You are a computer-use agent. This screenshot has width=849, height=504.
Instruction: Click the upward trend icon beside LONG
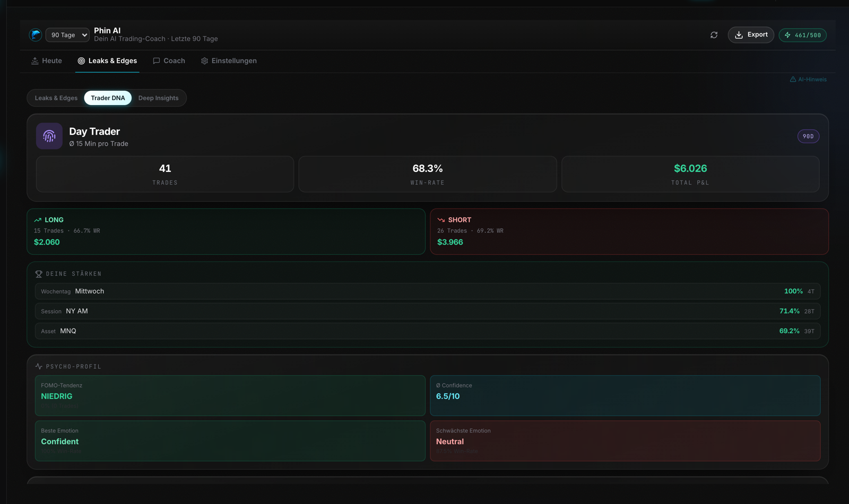click(38, 220)
